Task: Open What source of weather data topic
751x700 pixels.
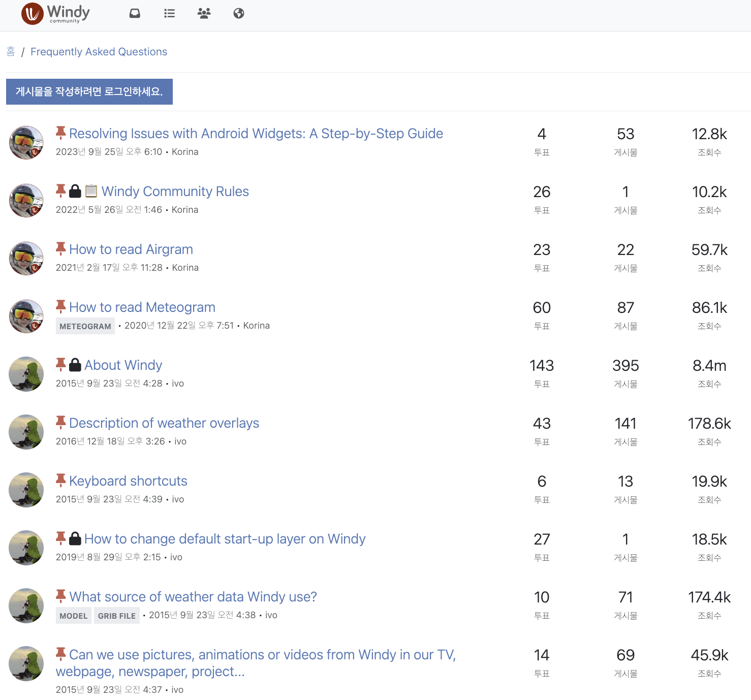Action: tap(193, 597)
